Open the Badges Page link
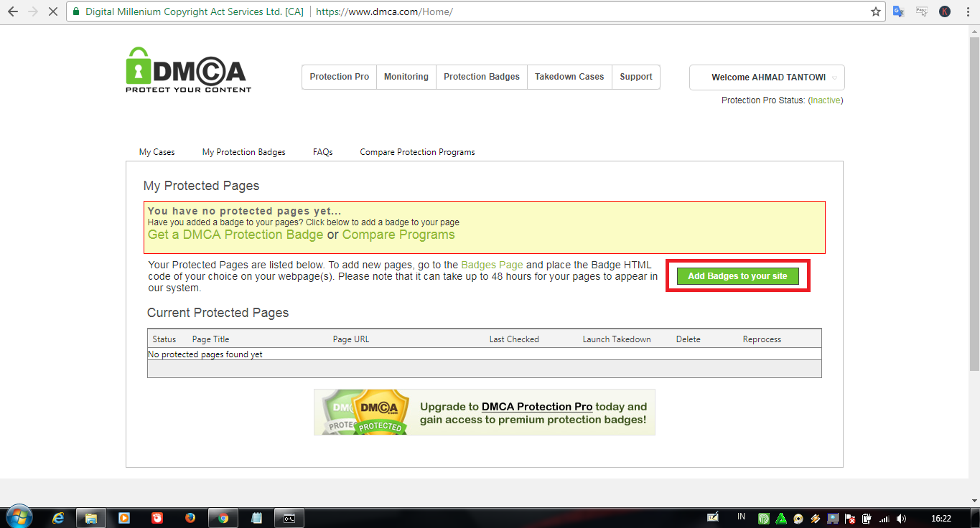The height and width of the screenshot is (528, 980). pos(492,265)
